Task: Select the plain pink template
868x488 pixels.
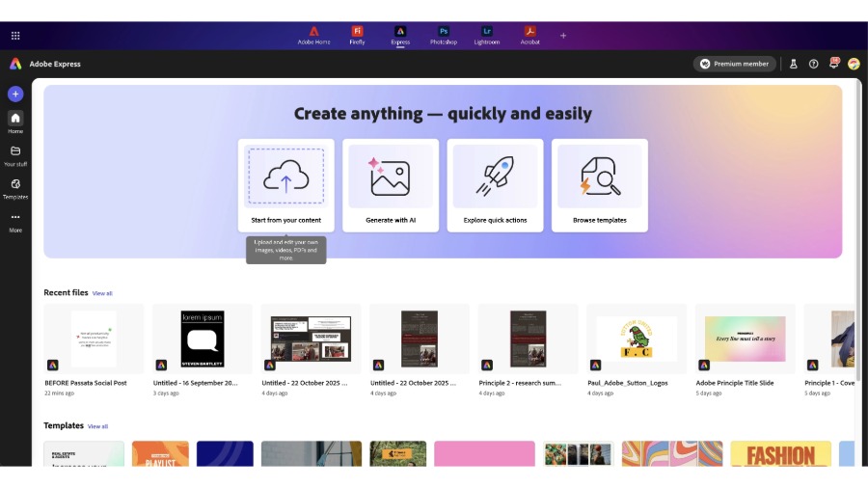Action: click(x=484, y=453)
